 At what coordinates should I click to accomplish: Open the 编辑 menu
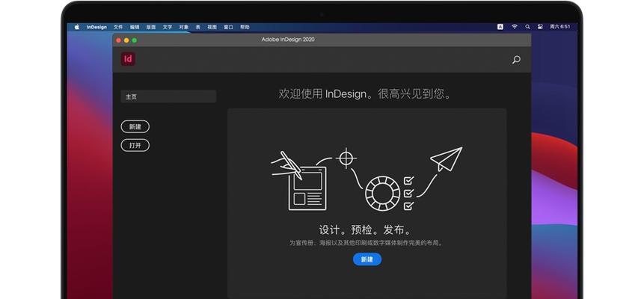(x=135, y=27)
